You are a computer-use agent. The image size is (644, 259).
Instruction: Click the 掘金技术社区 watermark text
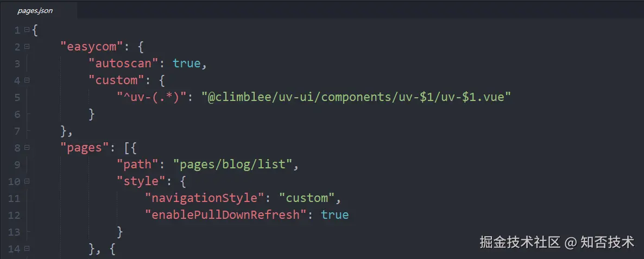(x=520, y=242)
